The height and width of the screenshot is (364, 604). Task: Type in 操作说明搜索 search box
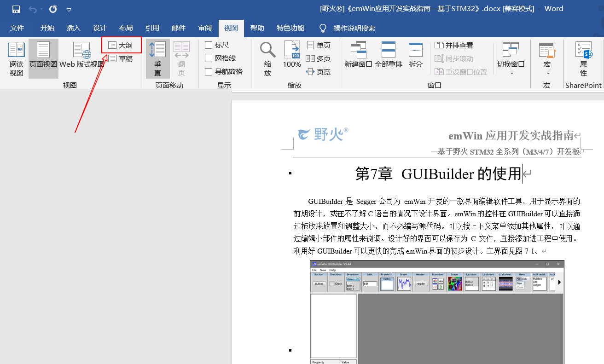(x=354, y=29)
